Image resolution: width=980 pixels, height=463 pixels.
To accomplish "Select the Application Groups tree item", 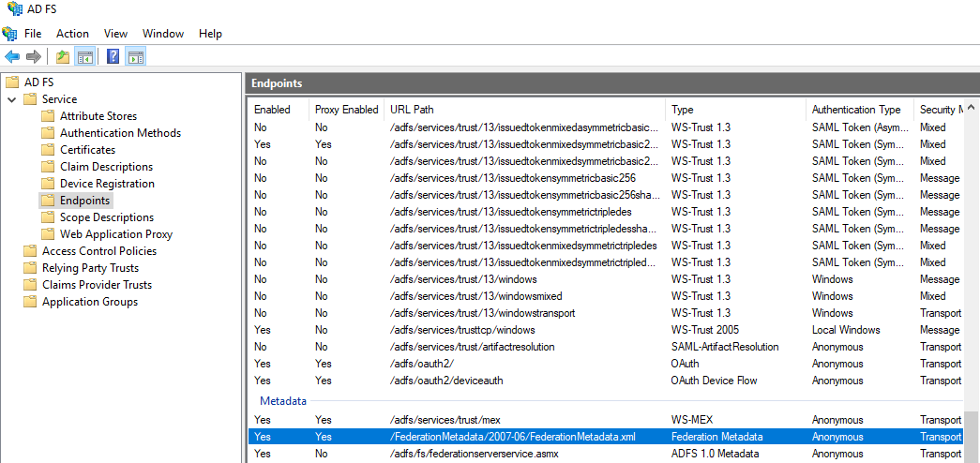I will coord(89,301).
